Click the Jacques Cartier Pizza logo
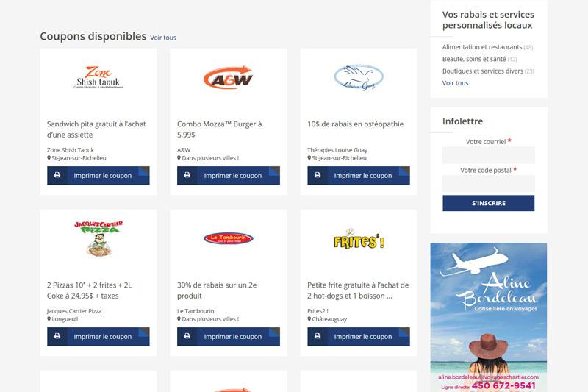 (x=98, y=238)
